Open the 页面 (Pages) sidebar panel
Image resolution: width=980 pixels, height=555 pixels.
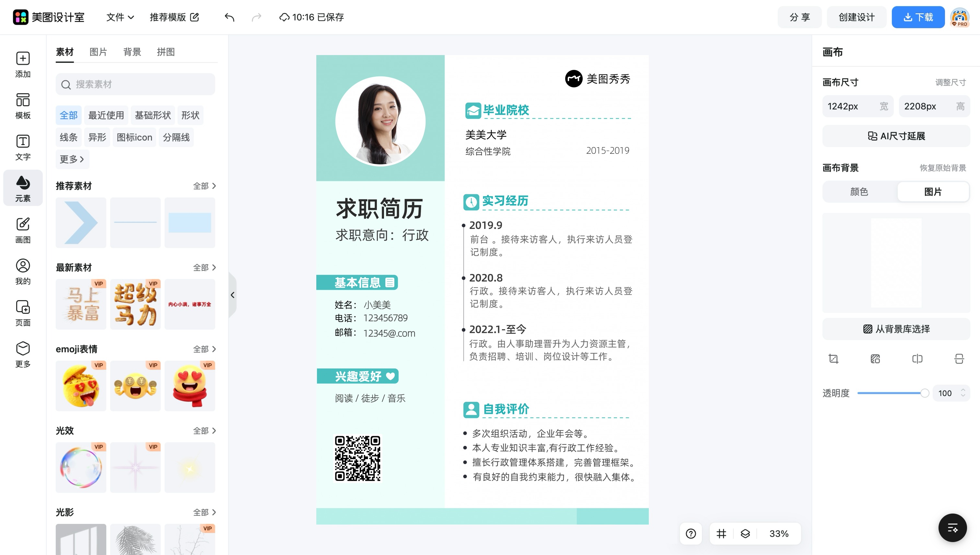[x=23, y=313]
